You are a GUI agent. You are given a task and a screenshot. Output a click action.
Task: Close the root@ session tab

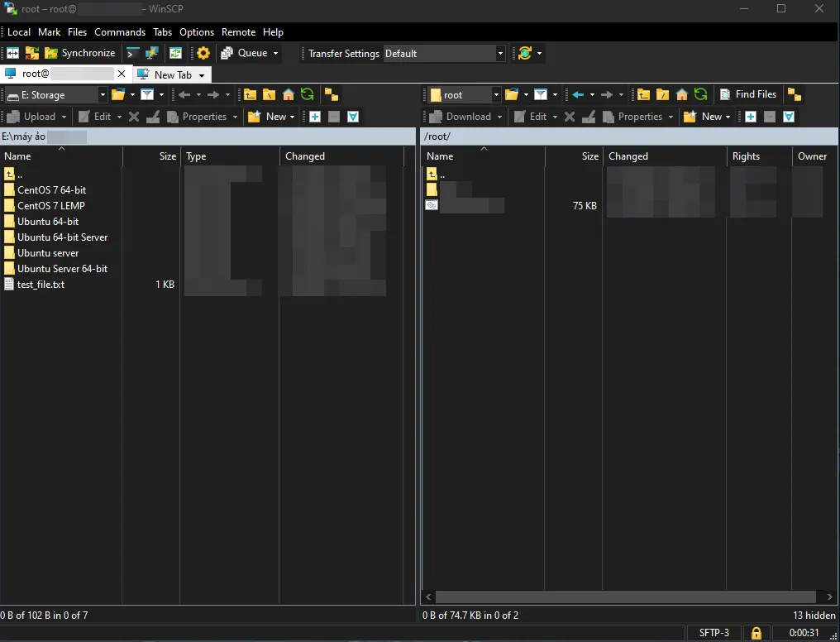click(122, 74)
